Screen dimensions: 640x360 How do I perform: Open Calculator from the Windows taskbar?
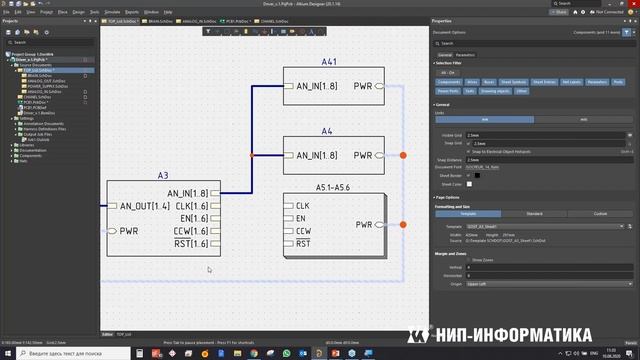coord(140,353)
